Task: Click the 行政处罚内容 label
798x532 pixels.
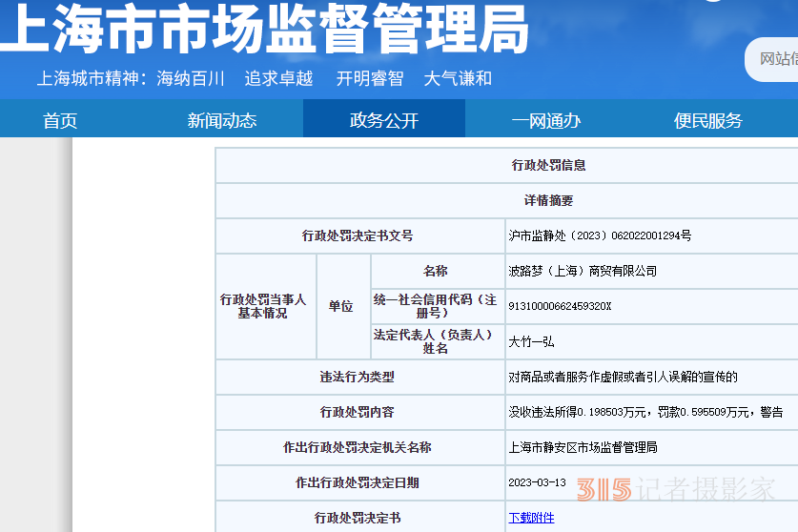Action: pyautogui.click(x=358, y=412)
